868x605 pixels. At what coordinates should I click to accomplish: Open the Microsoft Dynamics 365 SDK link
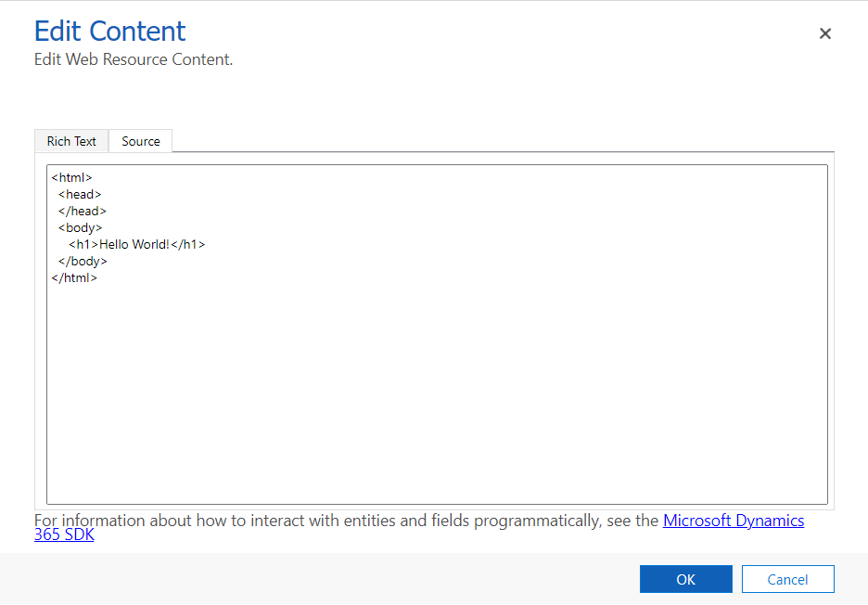[x=734, y=521]
